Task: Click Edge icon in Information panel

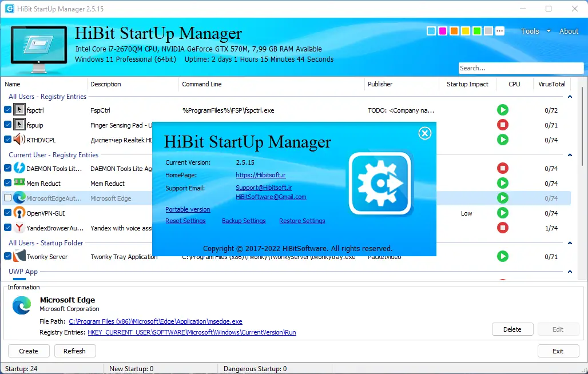Action: coord(22,305)
